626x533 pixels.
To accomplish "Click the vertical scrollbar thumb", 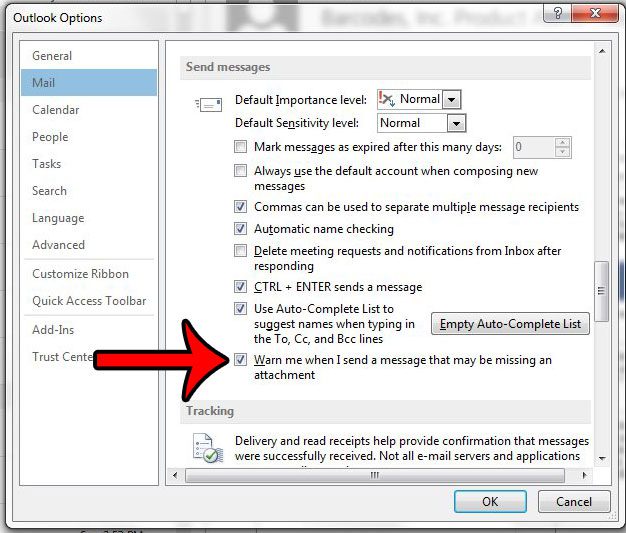I will tap(601, 291).
